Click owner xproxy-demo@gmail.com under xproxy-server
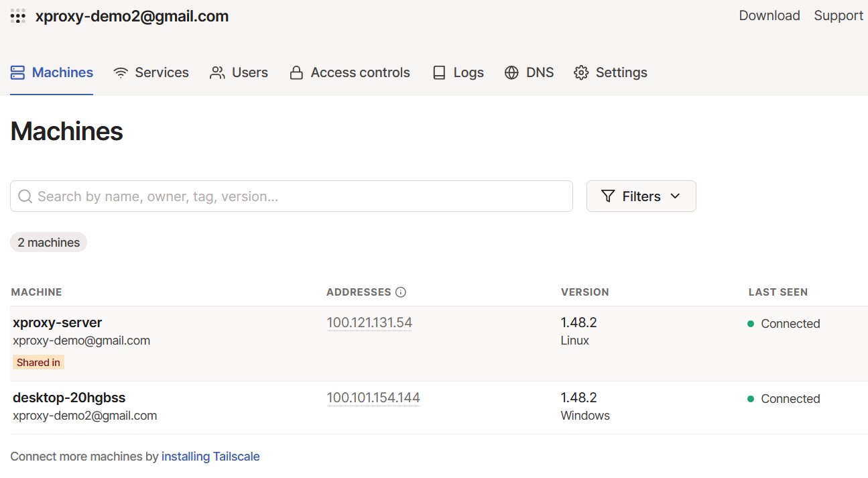868x478 pixels. coord(82,341)
